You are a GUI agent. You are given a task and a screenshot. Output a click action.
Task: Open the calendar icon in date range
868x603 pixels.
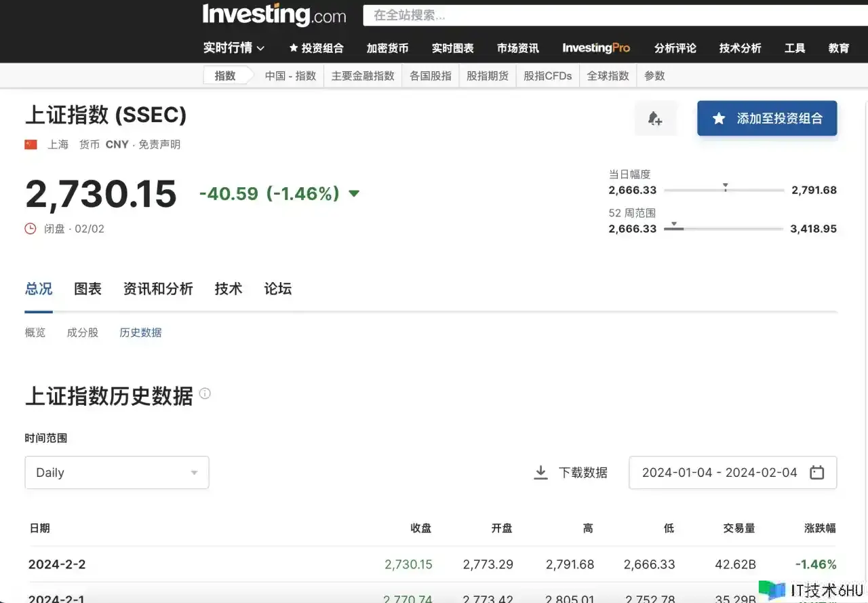click(817, 473)
